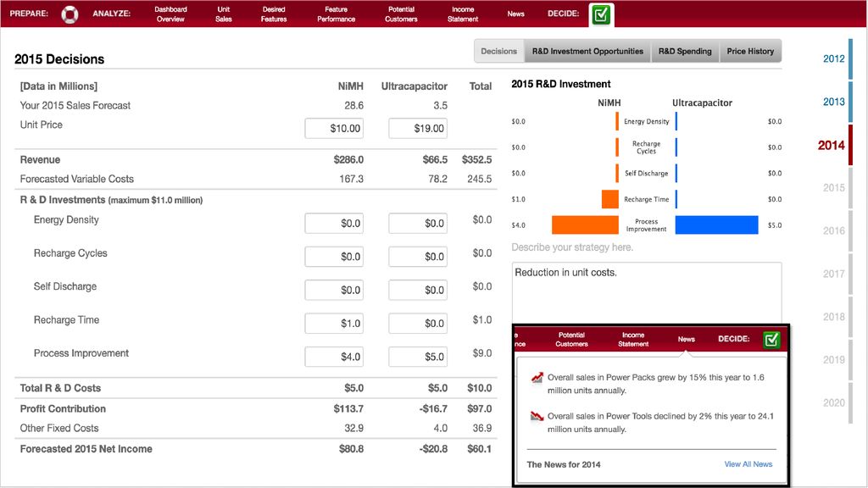This screenshot has width=868, height=488.
Task: Click the orange NiMH Process Improvement bar
Action: [x=585, y=225]
